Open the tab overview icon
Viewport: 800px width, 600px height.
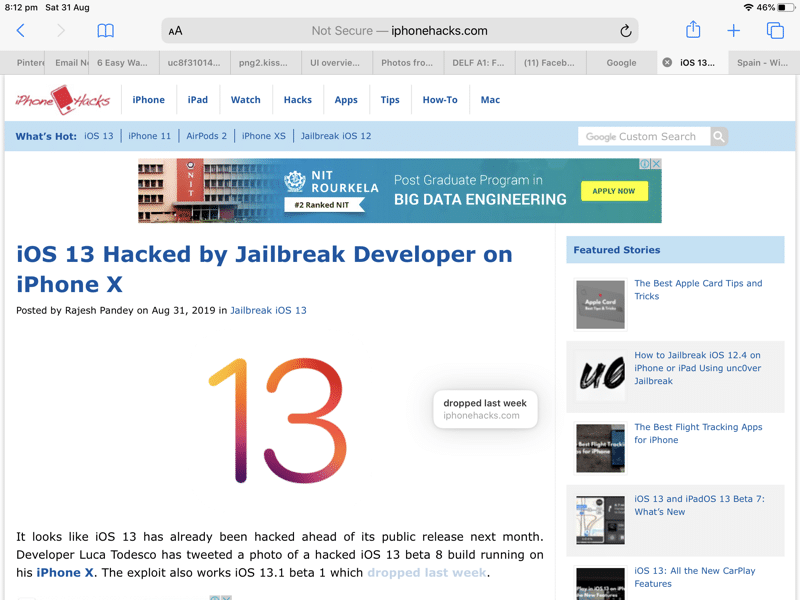click(775, 31)
